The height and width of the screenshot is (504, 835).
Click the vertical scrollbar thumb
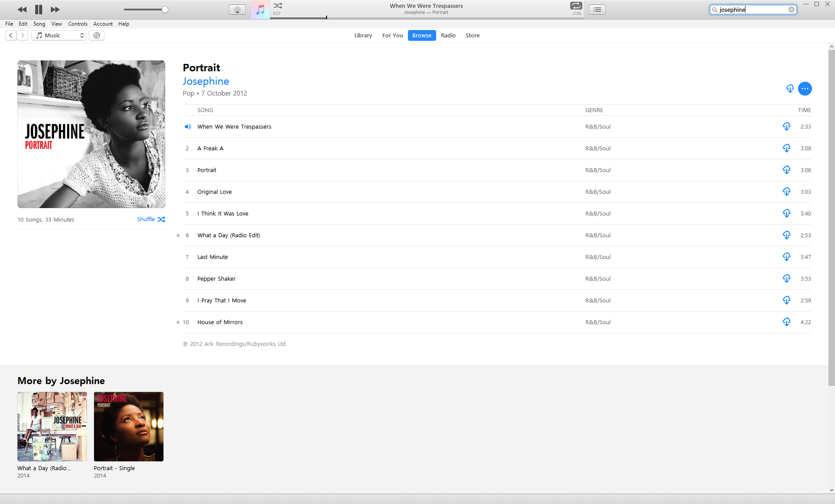pyautogui.click(x=832, y=217)
